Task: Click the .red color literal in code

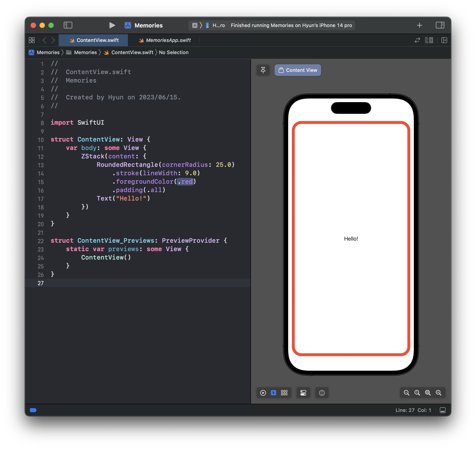Action: tap(185, 182)
